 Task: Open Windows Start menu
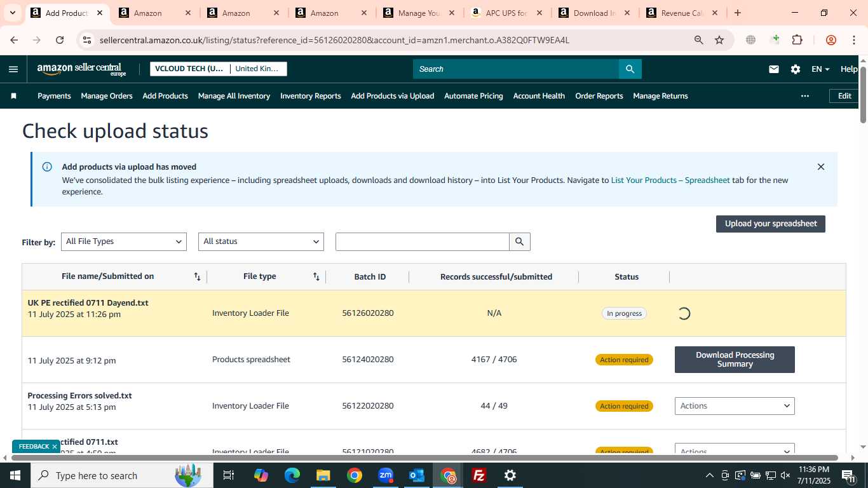point(15,475)
